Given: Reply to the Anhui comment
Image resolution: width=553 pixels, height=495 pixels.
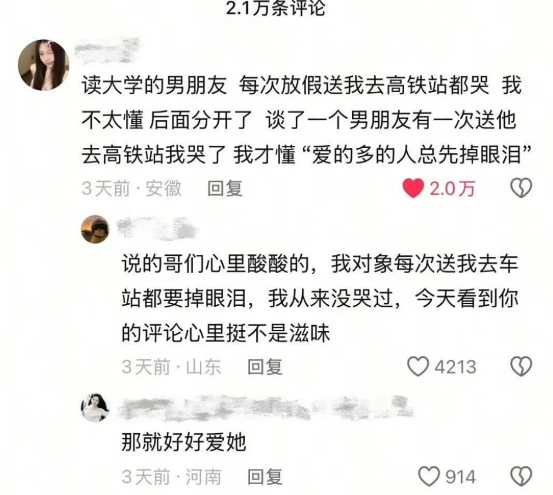Looking at the screenshot, I should (x=225, y=188).
